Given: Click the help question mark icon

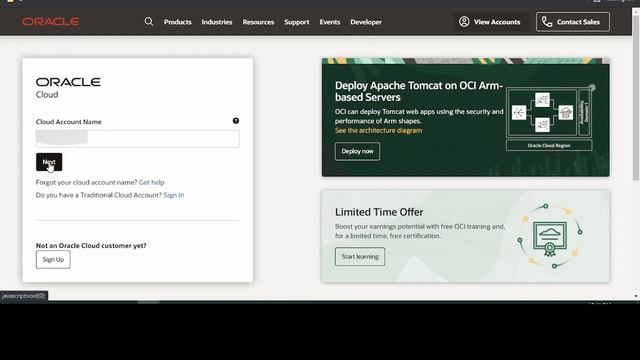Looking at the screenshot, I should pos(236,121).
